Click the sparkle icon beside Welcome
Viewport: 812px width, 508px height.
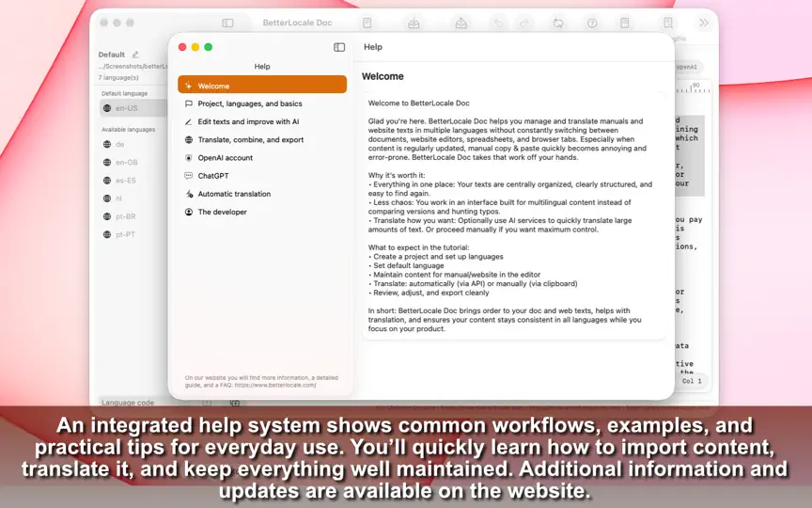point(189,86)
